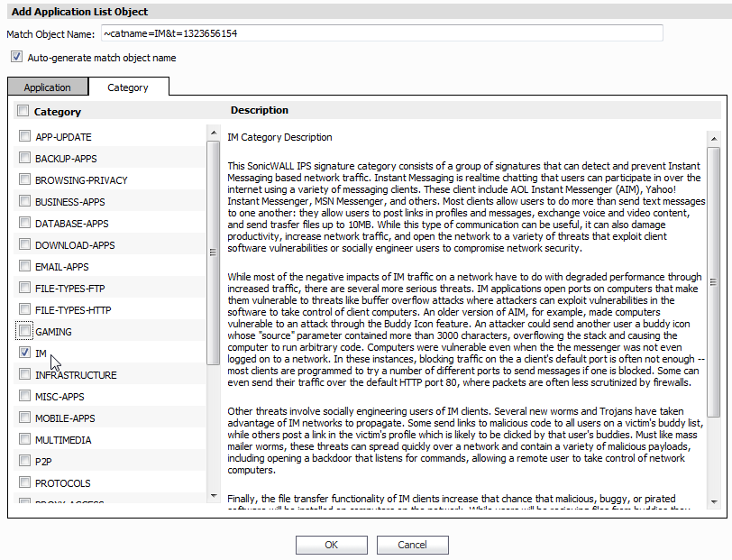Click the BROWSING-PRIVACY label text
The image size is (732, 560).
[81, 180]
